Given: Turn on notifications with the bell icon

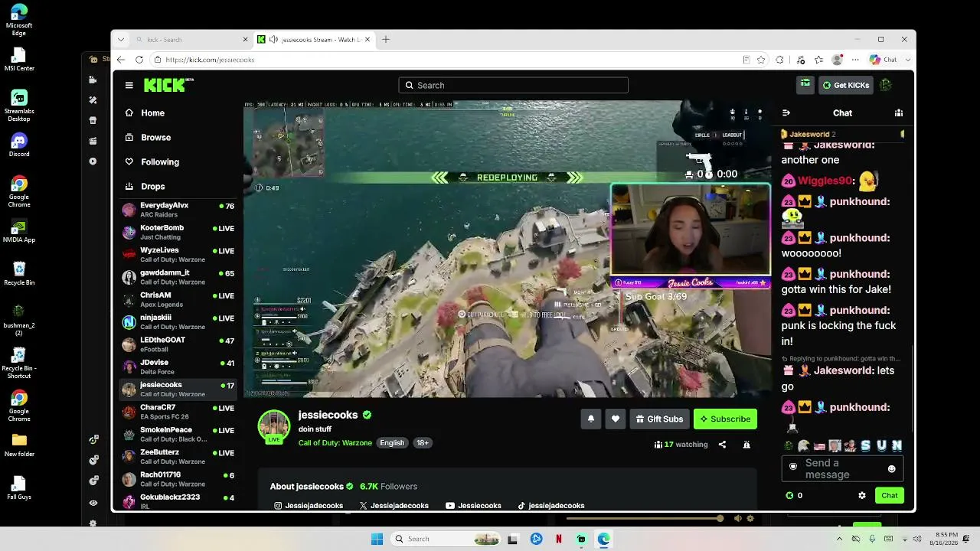Looking at the screenshot, I should (x=591, y=419).
